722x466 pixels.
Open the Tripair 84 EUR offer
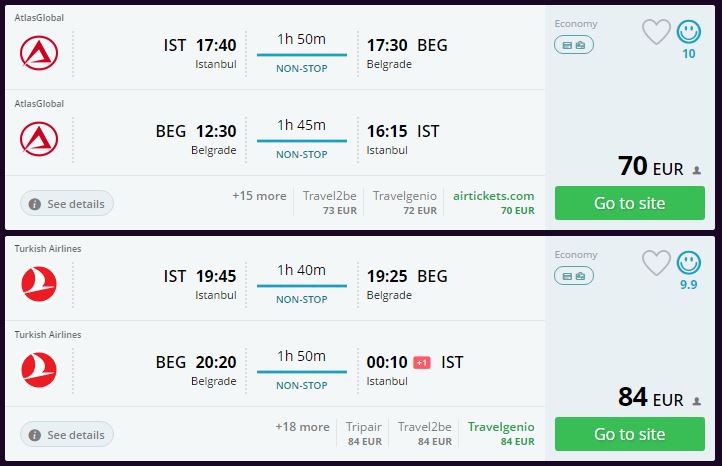(x=365, y=433)
